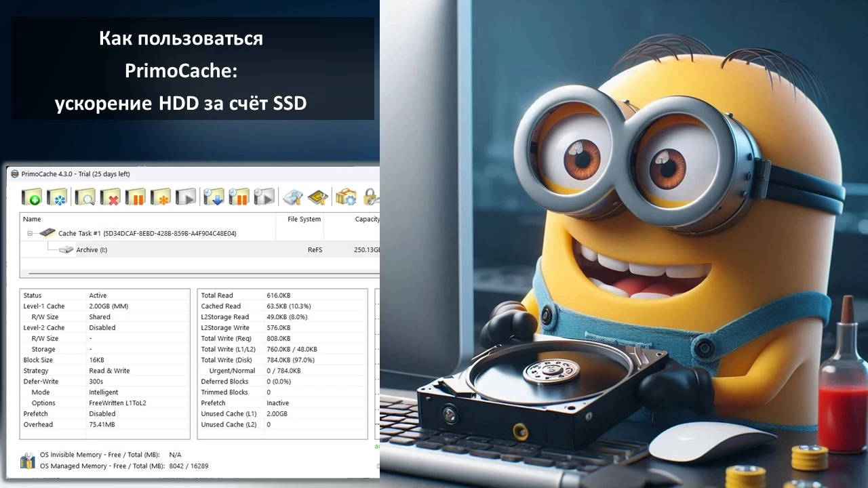Click the Defer-Write value '300s'
The width and height of the screenshot is (868, 488).
[96, 382]
